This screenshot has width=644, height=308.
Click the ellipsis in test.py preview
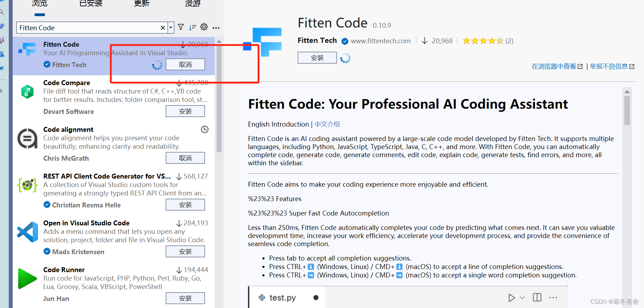pyautogui.click(x=553, y=297)
